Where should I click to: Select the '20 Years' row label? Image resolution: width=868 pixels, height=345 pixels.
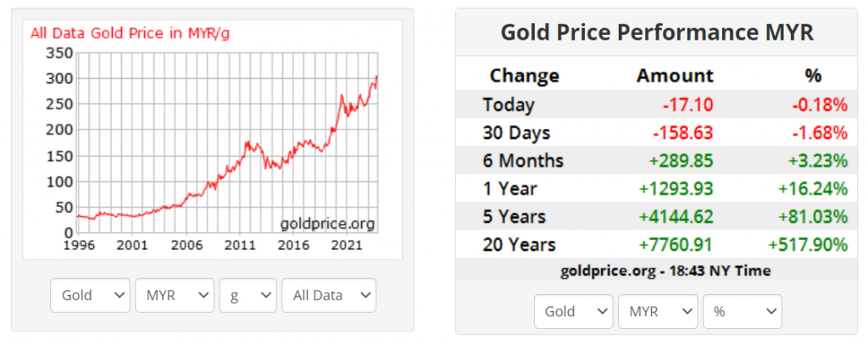click(x=519, y=245)
